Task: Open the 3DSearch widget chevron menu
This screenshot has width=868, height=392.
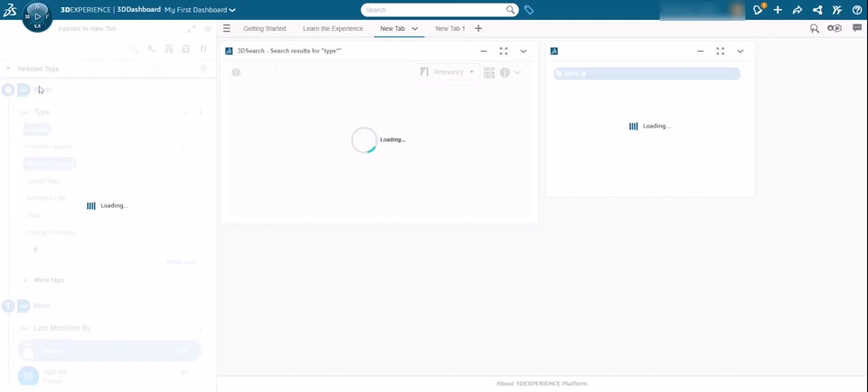Action: coord(524,51)
